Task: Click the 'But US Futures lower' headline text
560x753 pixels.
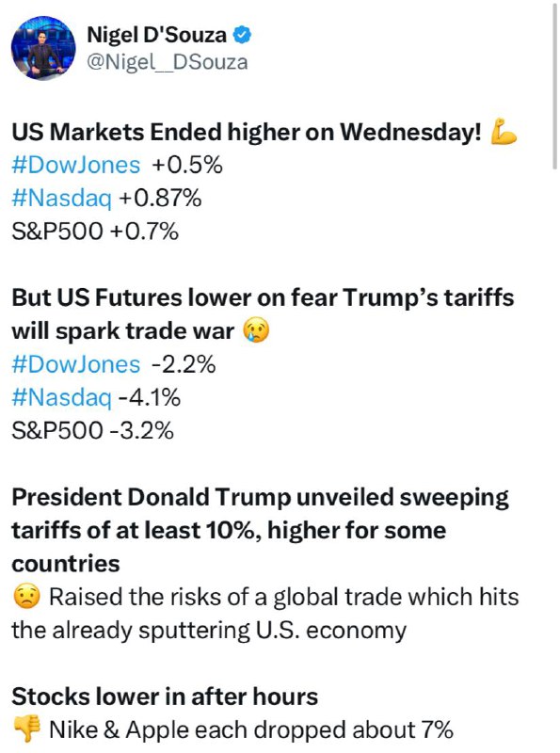Action: [x=263, y=314]
